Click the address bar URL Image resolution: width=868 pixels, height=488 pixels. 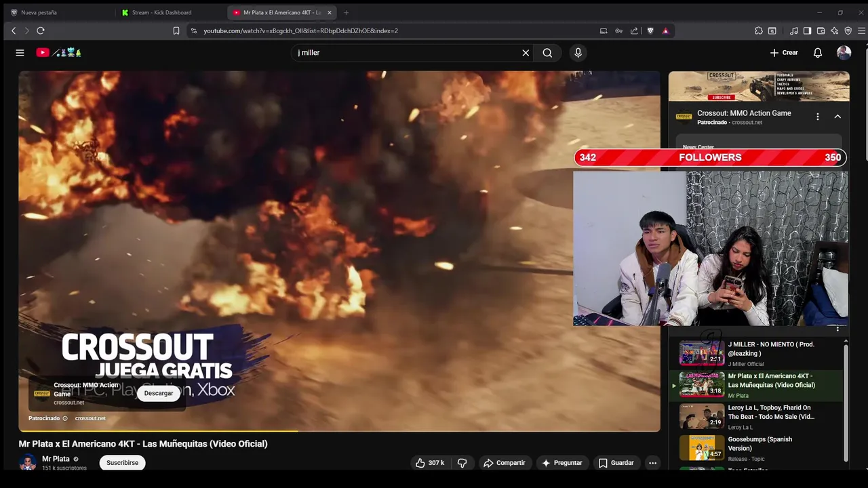tap(300, 30)
